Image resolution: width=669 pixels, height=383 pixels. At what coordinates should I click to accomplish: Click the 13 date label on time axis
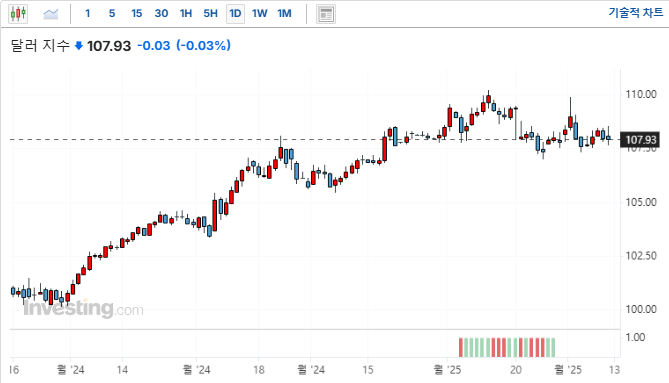pos(614,370)
